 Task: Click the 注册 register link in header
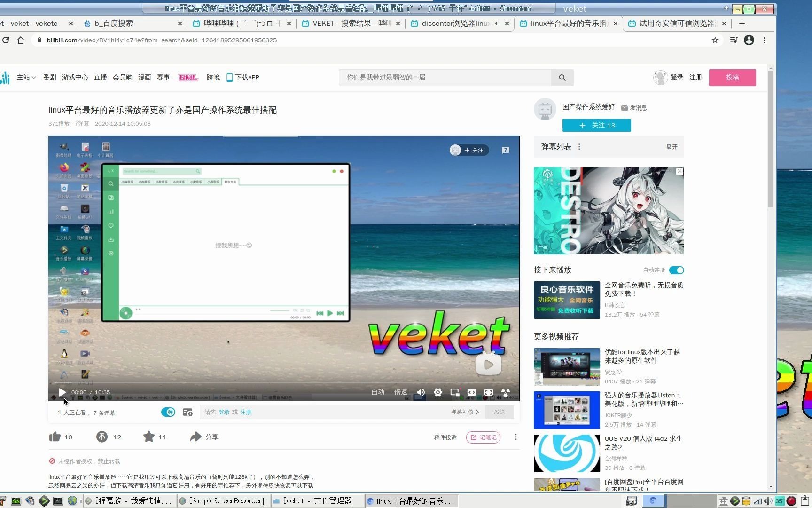click(x=695, y=78)
